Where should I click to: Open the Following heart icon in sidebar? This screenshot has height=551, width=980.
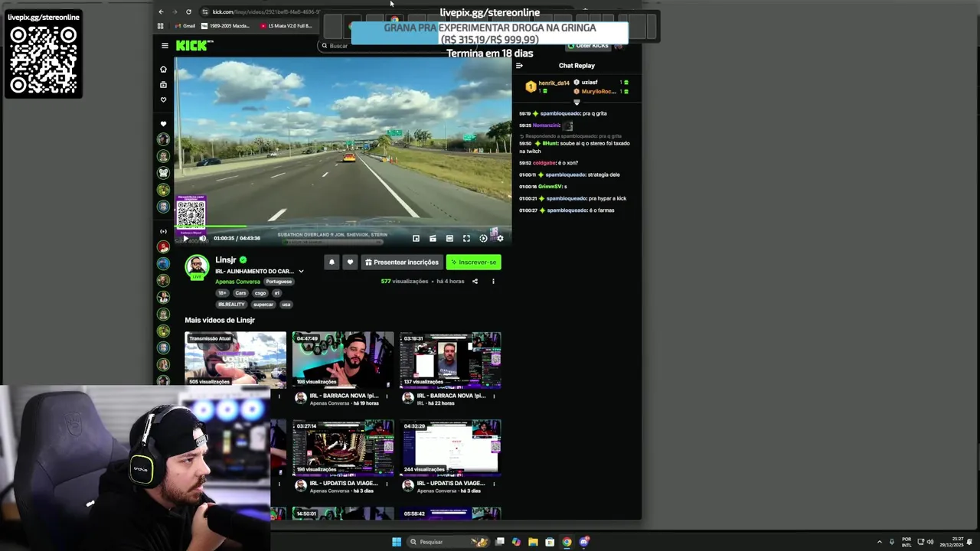point(163,99)
